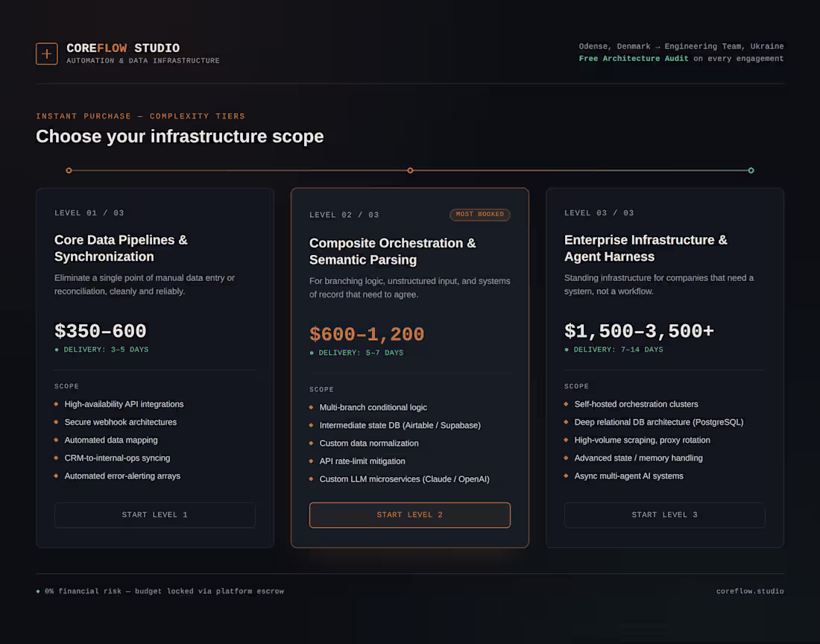The width and height of the screenshot is (820, 644).
Task: Click the COREFLOW STUDIO brand name
Action: coord(123,48)
